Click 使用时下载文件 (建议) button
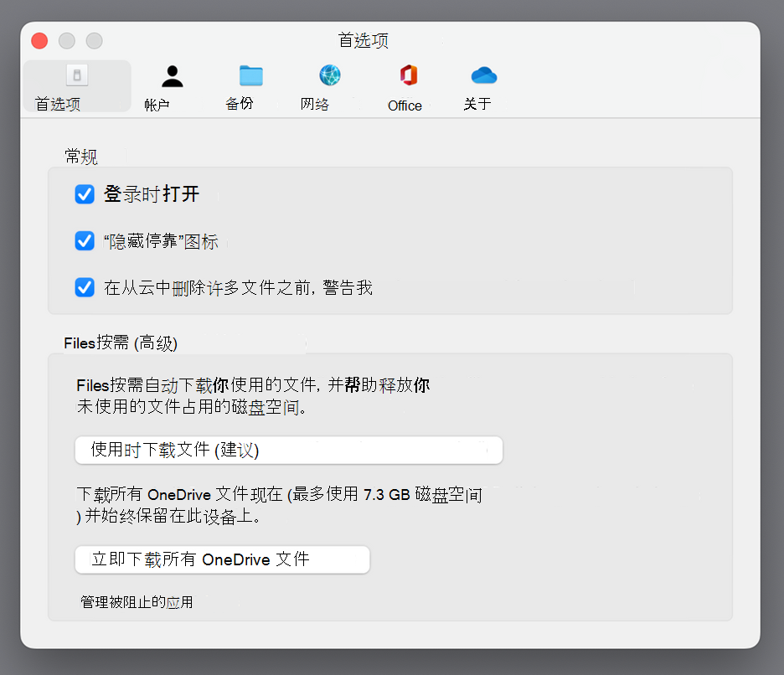 point(288,450)
